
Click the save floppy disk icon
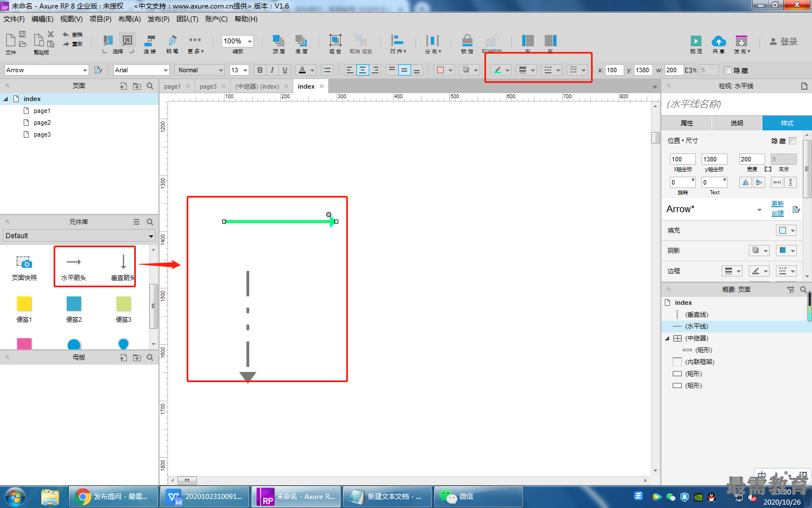(23, 34)
